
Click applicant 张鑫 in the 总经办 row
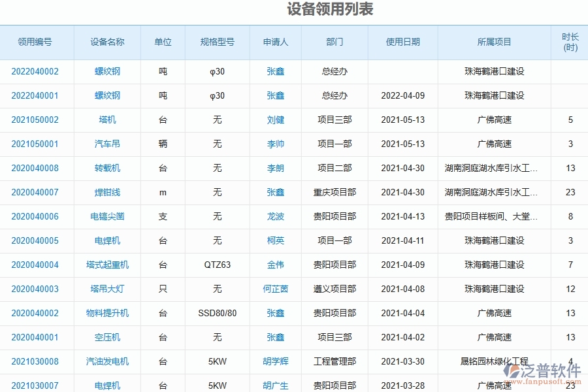tap(274, 72)
